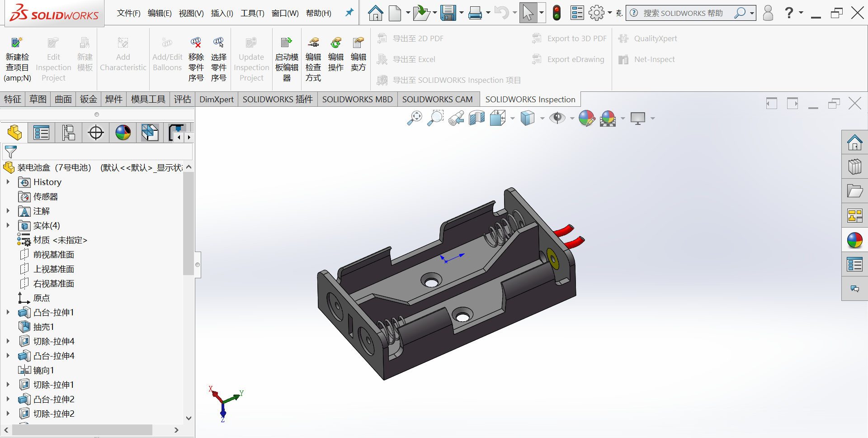Open the 文件(F) menu

pos(128,13)
